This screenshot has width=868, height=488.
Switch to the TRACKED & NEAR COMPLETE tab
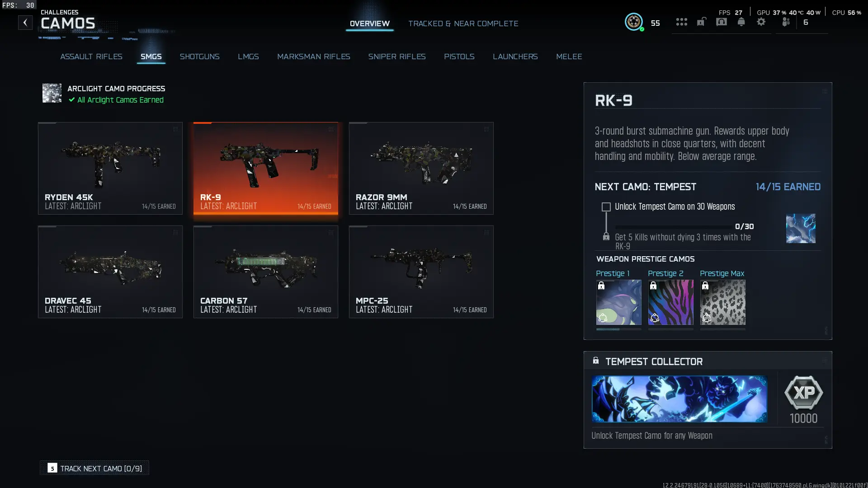(463, 23)
